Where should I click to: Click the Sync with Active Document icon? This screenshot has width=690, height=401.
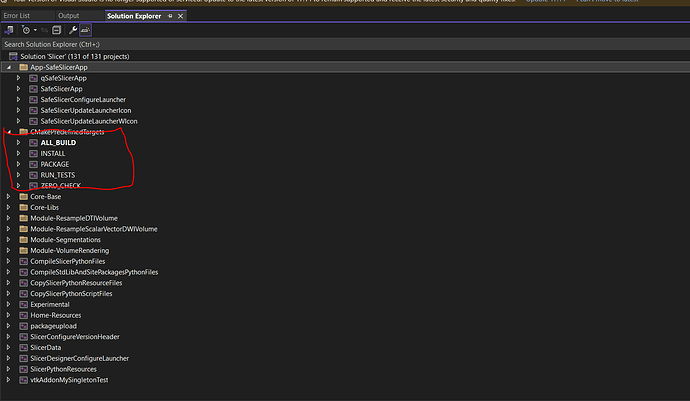[44, 30]
